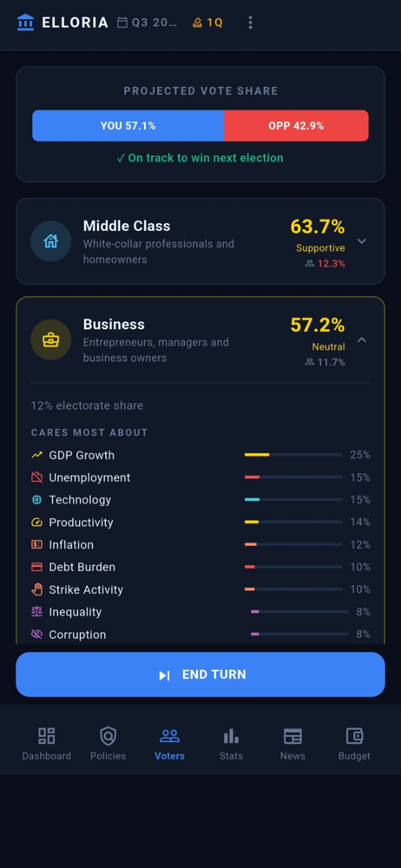401x868 pixels.
Task: Click the Unemployment concern row label
Action: 89,477
